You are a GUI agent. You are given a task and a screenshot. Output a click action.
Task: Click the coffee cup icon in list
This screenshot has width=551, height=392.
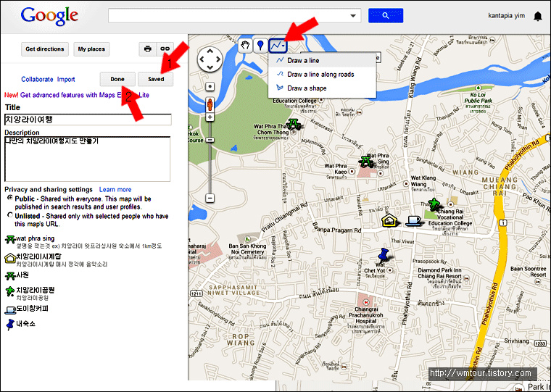(10, 310)
